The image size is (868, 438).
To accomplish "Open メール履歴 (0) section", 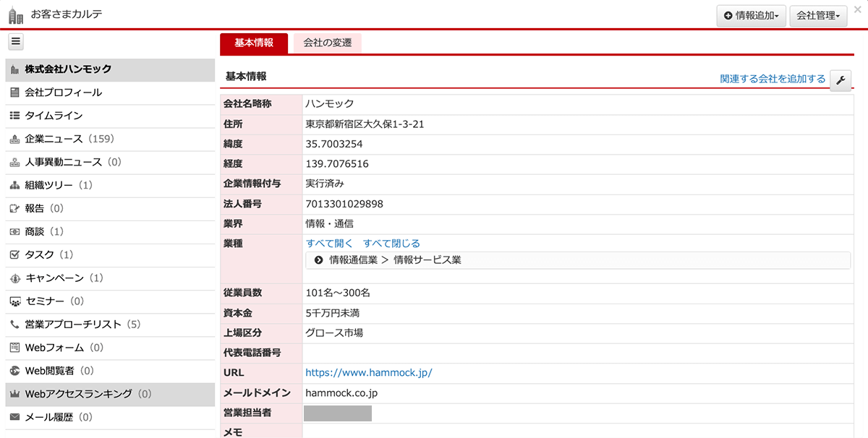I will coord(110,417).
